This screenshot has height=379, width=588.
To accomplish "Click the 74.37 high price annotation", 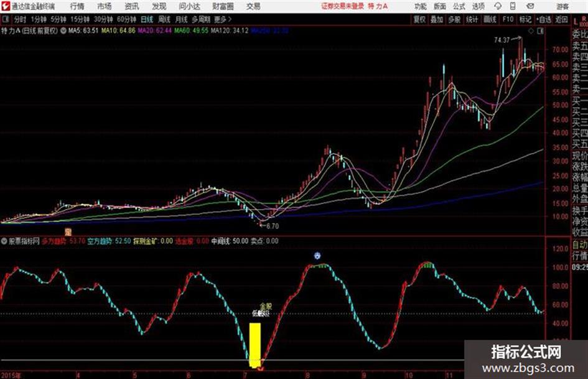I will (x=502, y=40).
